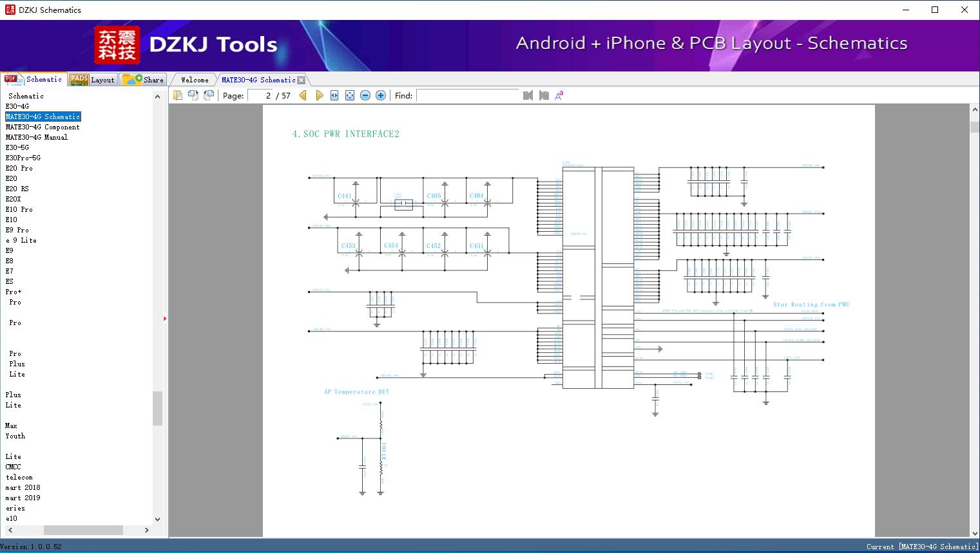This screenshot has height=553, width=980.
Task: Fit page to width
Action: (334, 95)
